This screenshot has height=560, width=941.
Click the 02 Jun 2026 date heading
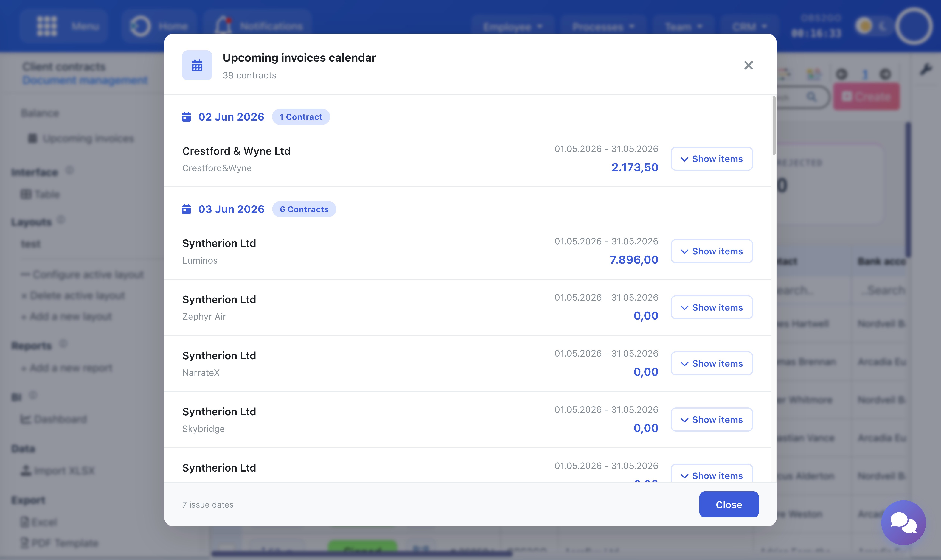pos(231,117)
